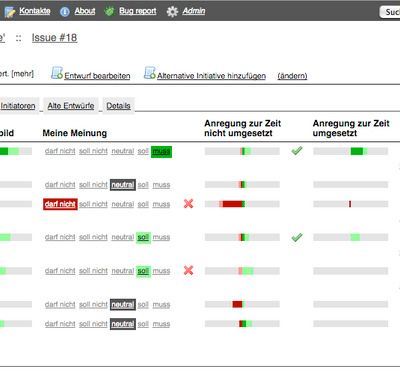
Task: Click Alternative Initiative hinzufügen link
Action: click(211, 76)
